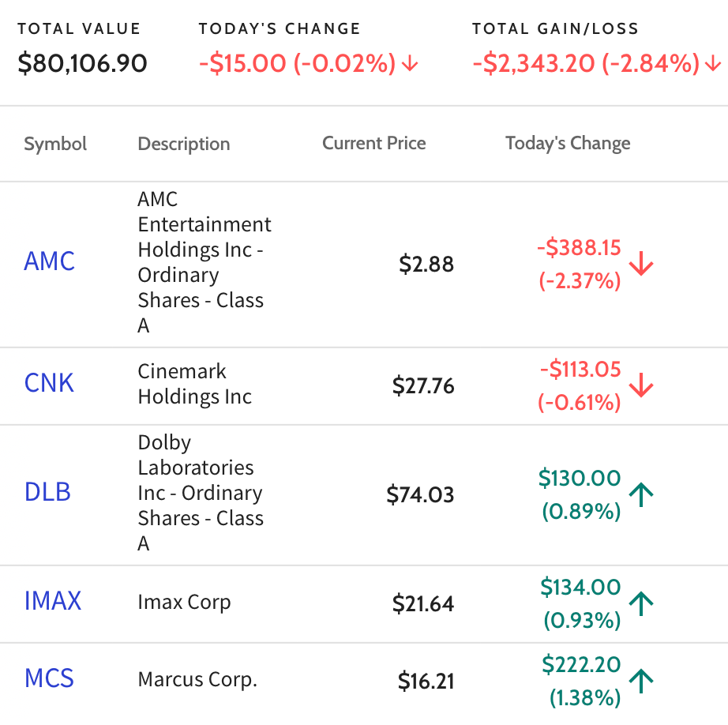The height and width of the screenshot is (725, 728).
Task: Sort by the Description column header
Action: [184, 144]
